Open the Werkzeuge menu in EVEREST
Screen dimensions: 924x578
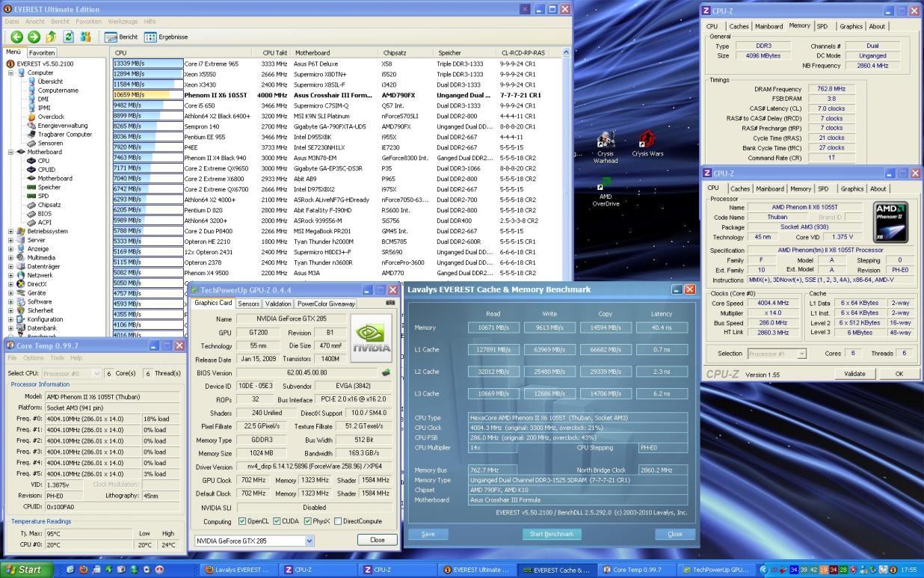tap(123, 22)
